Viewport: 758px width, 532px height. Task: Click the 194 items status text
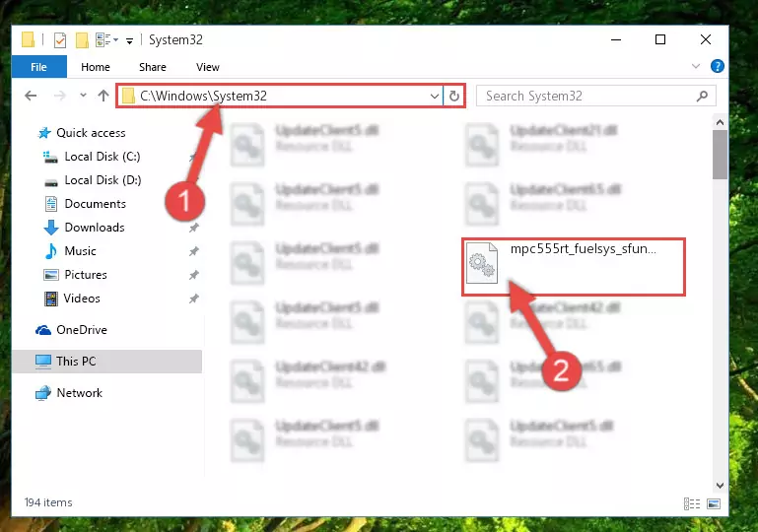(48, 502)
